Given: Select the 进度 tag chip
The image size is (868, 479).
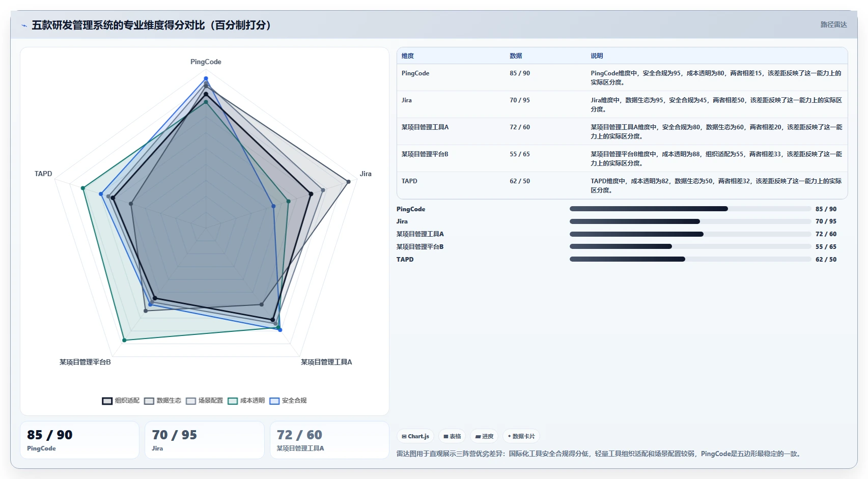Looking at the screenshot, I should tap(484, 436).
